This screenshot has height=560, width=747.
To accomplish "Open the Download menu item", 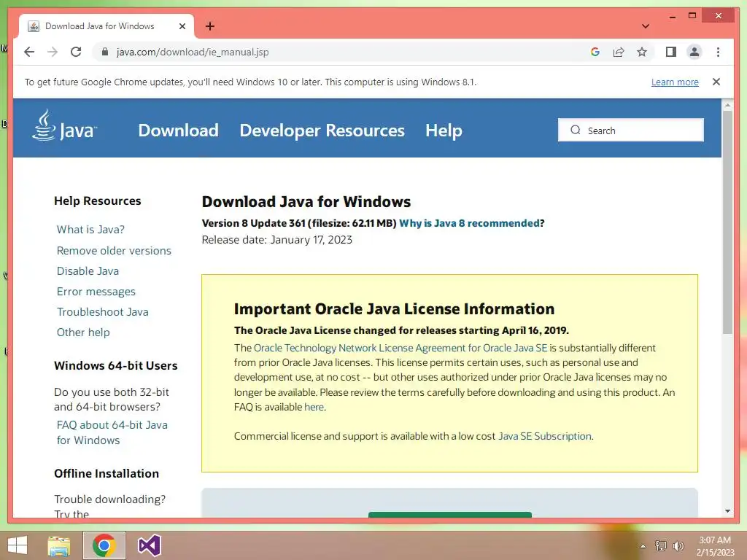I will 178,130.
